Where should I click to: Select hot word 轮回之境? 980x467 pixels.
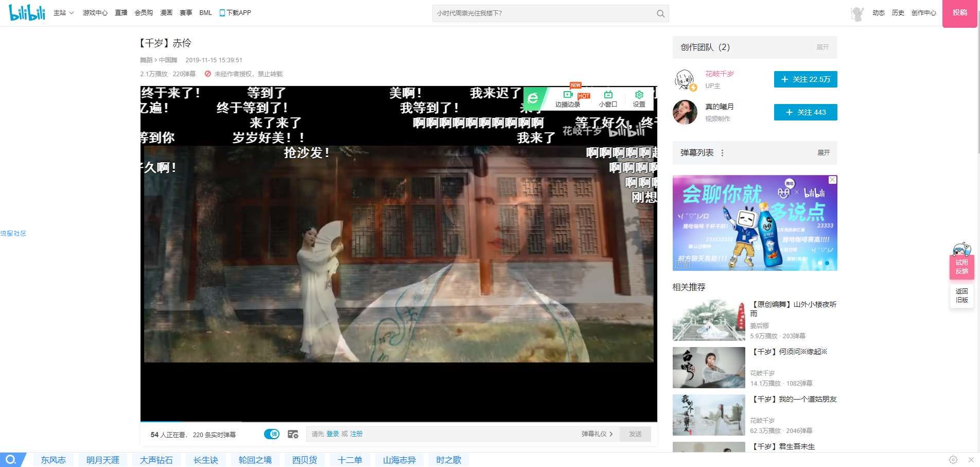pos(255,460)
